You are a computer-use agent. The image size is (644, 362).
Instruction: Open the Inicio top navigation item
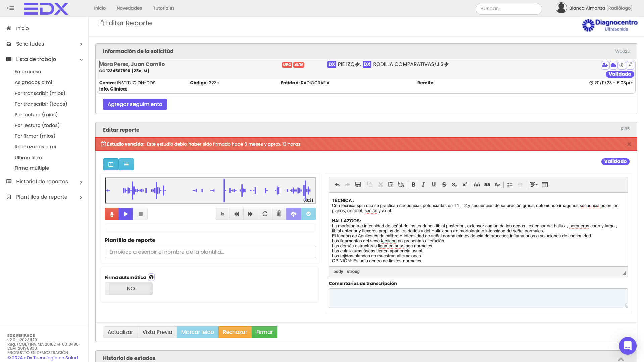[100, 8]
